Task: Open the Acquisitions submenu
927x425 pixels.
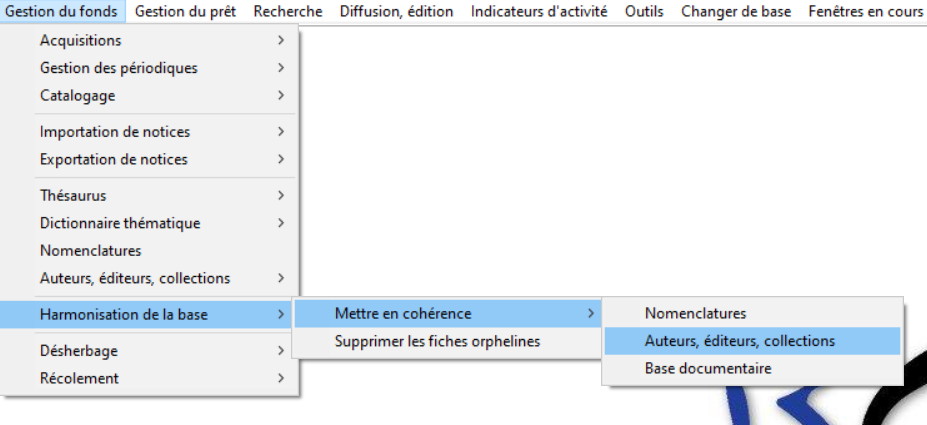Action: pos(150,40)
